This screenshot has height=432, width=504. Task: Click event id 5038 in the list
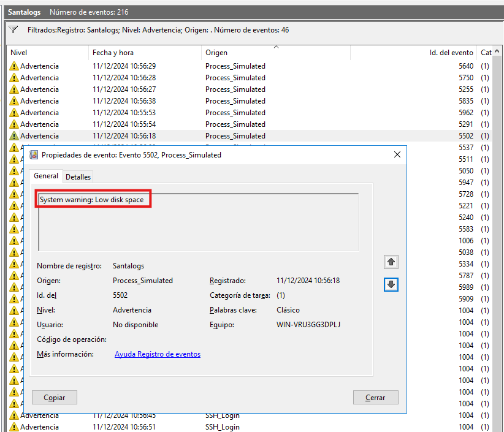[x=466, y=252]
